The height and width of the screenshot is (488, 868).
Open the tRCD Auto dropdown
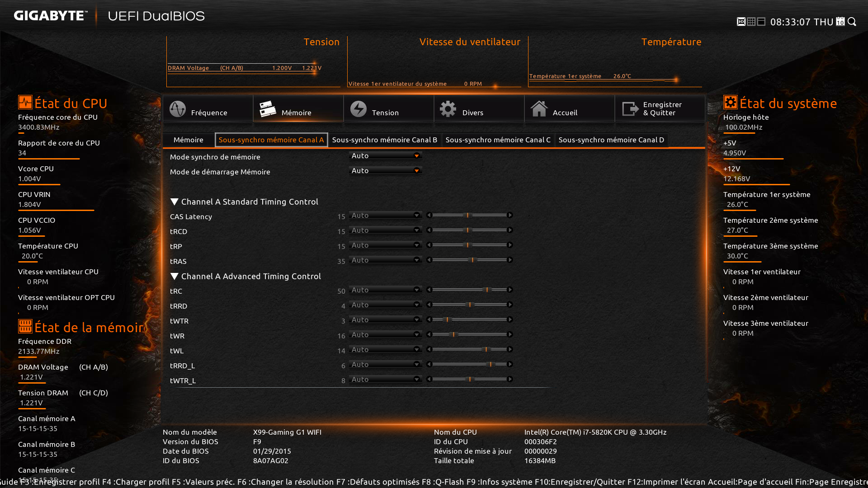pos(385,230)
